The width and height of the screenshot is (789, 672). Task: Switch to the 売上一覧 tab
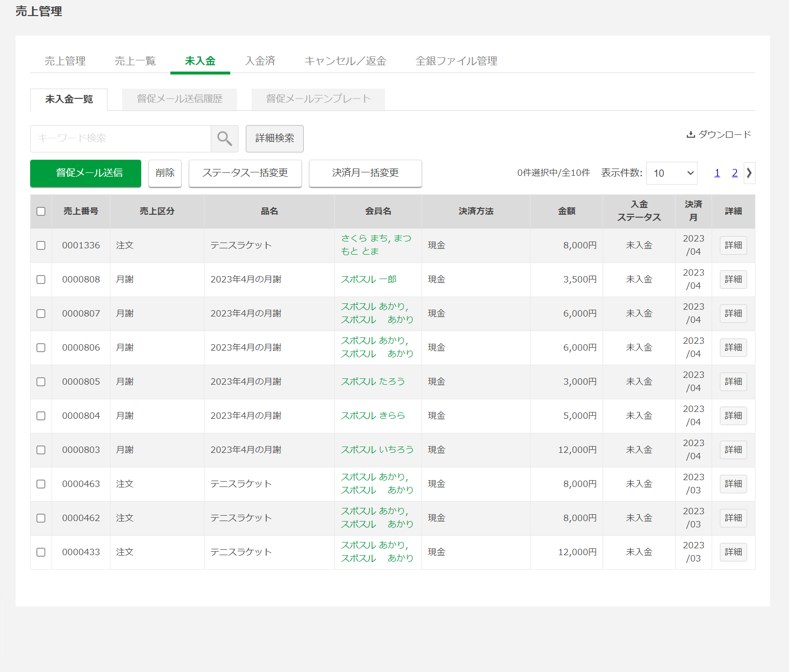click(135, 61)
